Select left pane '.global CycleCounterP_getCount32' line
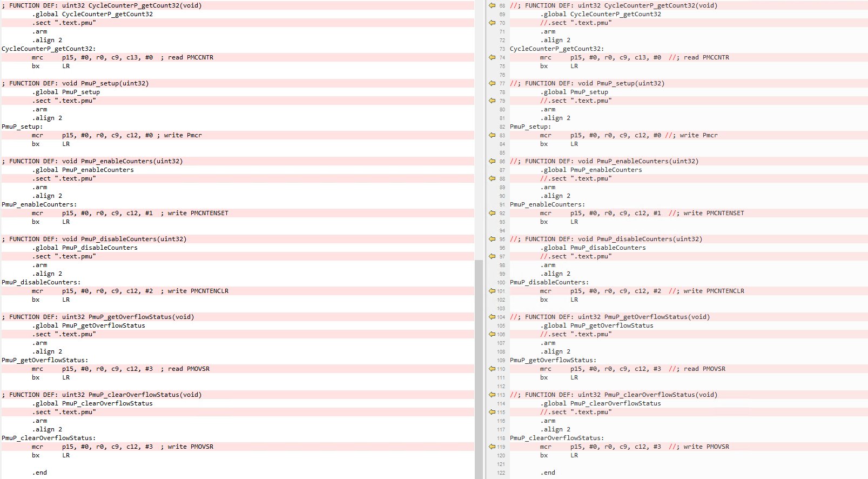Viewport: 868px width, 479px height. pos(238,14)
